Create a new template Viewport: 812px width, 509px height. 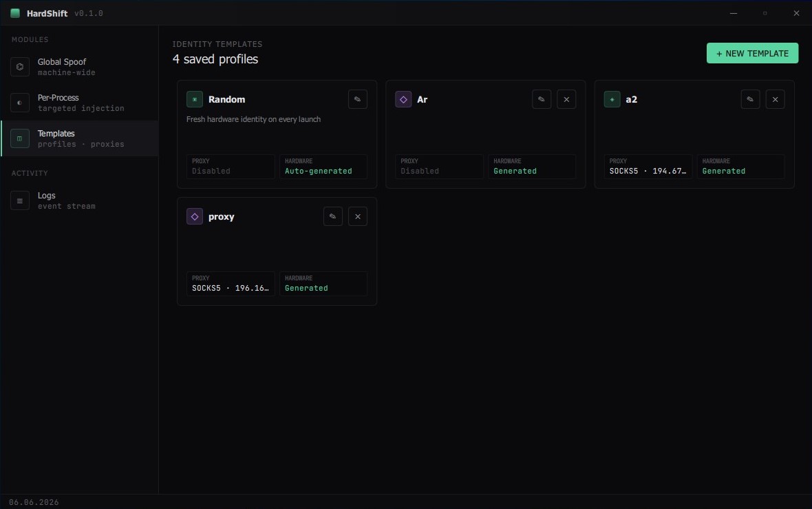752,54
